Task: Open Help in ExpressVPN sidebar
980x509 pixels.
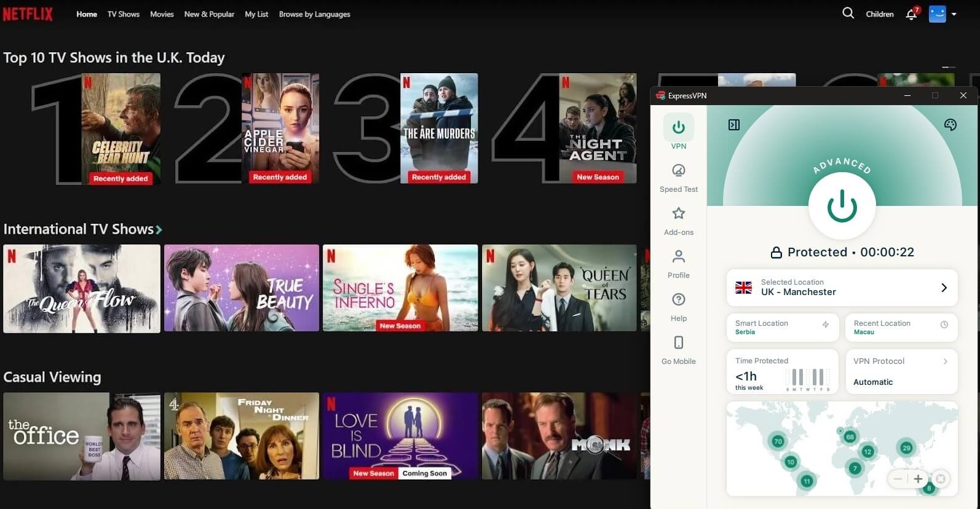Action: pos(679,307)
